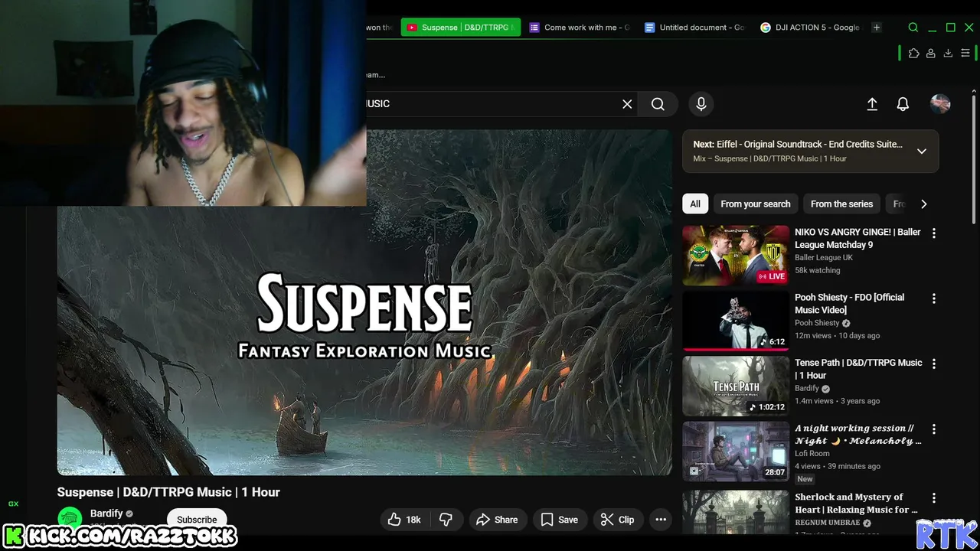Image resolution: width=980 pixels, height=551 pixels.
Task: Open the browser easy setup menu icon
Action: pos(965,54)
